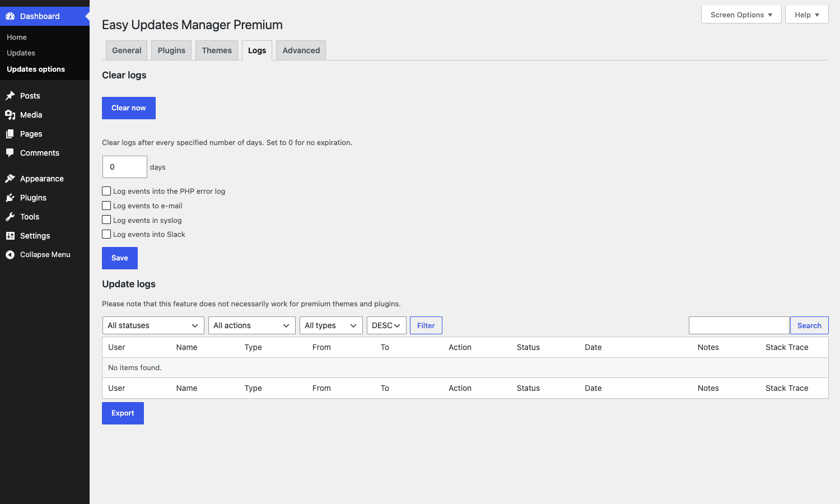Viewport: 840px width, 504px height.
Task: Toggle Log events in syslog checkbox
Action: point(106,220)
